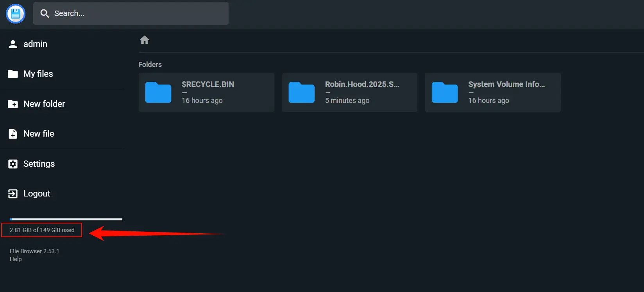Click the Robin.Hood.2025.S... folder icon

click(x=302, y=92)
